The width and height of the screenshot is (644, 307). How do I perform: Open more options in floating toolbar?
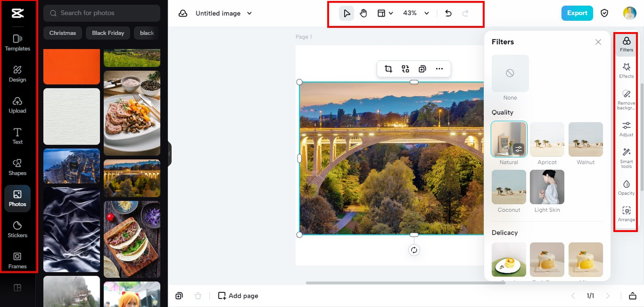point(439,69)
